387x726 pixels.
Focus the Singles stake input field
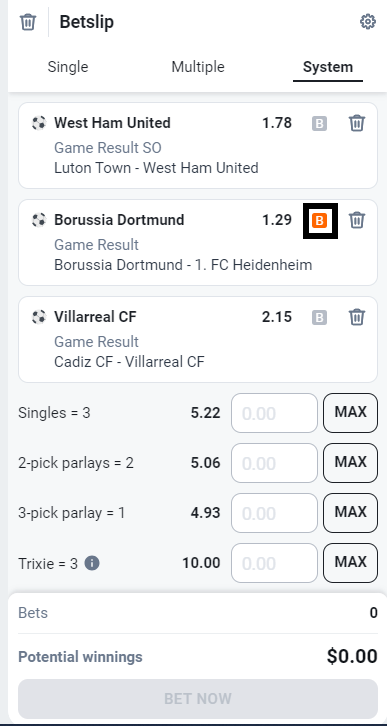coord(275,413)
